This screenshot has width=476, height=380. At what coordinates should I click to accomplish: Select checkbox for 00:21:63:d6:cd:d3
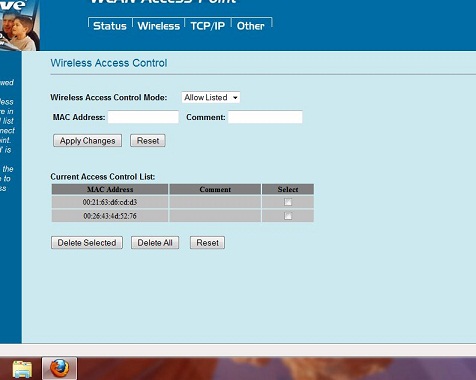[288, 202]
